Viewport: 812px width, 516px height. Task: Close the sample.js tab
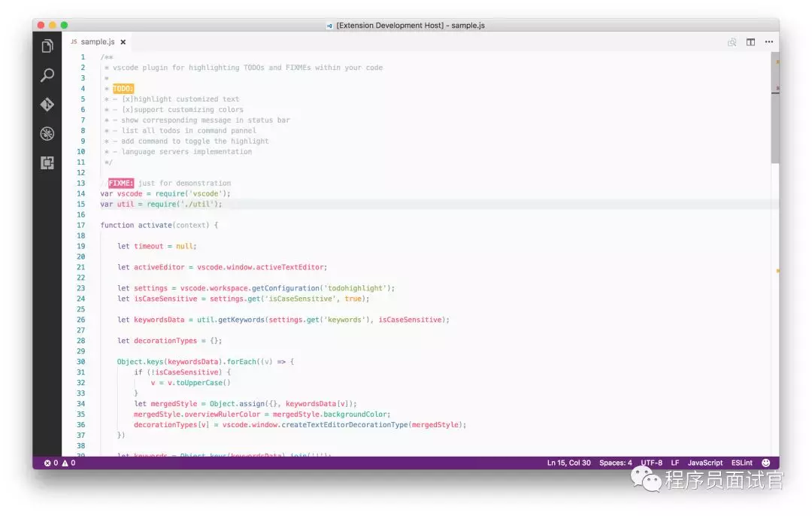pos(123,42)
